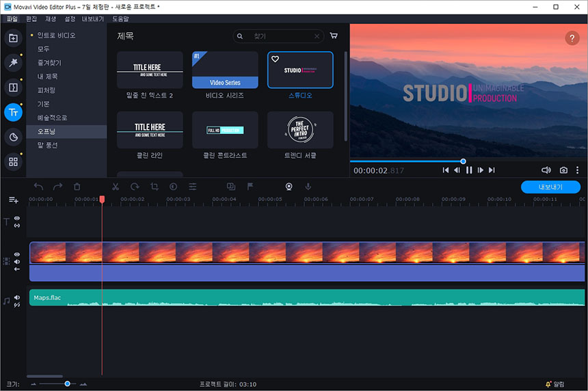Click the red playhead marker on ruler
Viewport: 588px width, 391px height.
click(x=102, y=200)
